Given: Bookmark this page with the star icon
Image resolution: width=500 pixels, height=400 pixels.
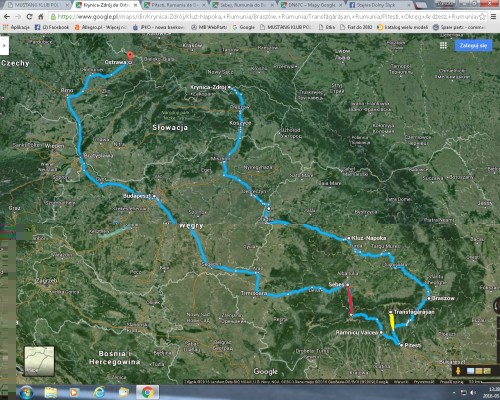Looking at the screenshot, I should tap(482, 17).
